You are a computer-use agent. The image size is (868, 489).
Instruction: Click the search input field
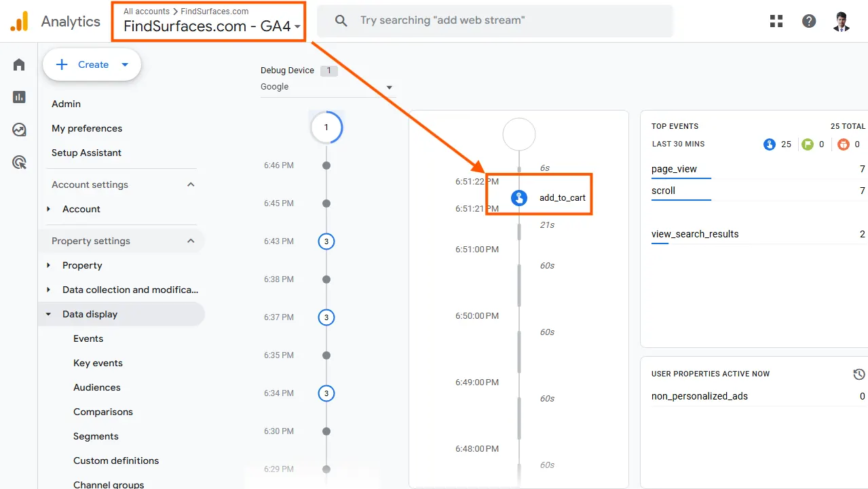coord(495,20)
